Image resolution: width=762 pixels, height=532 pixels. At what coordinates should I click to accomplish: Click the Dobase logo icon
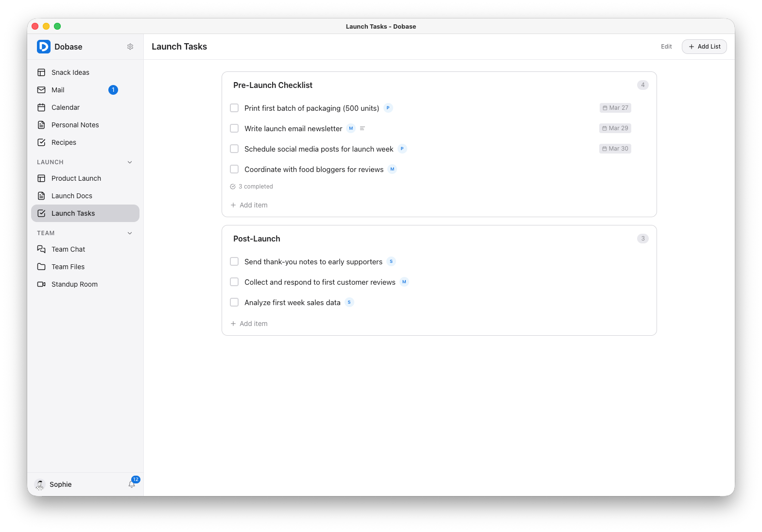click(x=44, y=47)
